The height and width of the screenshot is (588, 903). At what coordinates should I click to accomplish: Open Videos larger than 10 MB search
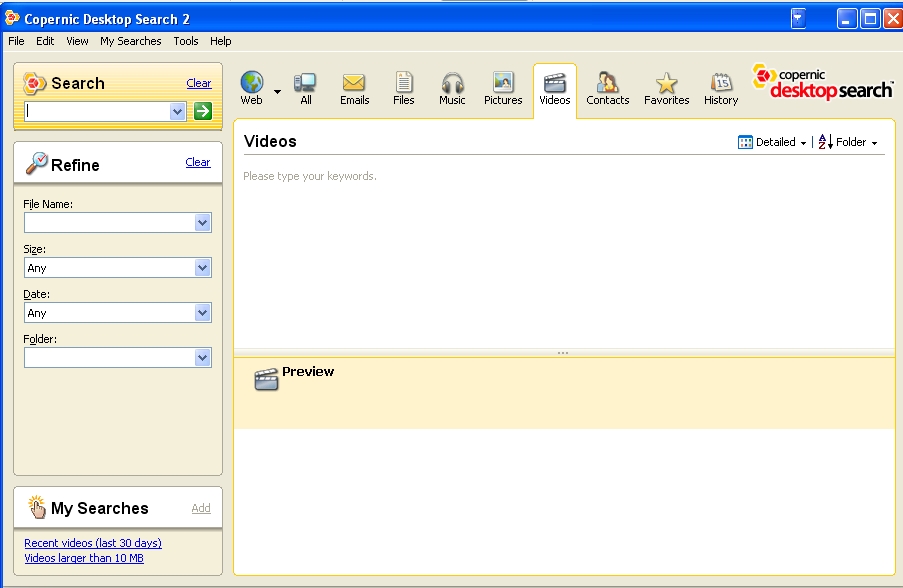click(84, 557)
